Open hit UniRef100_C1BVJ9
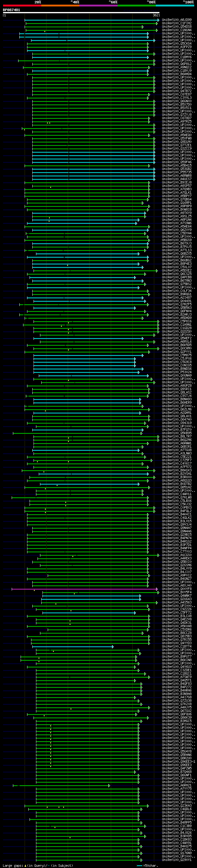The height and width of the screenshot is (868, 197). 177,71
